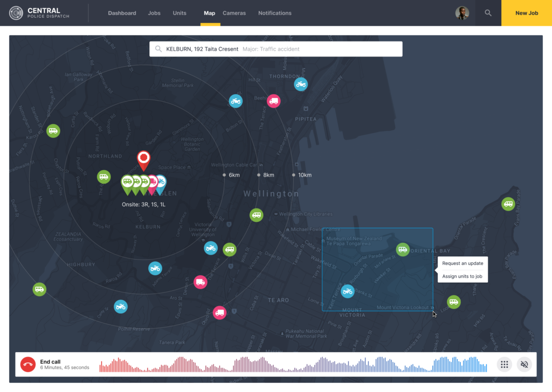The image size is (552, 392).
Task: Select the blue motorcycle unit near Thorndon
Action: pyautogui.click(x=300, y=84)
